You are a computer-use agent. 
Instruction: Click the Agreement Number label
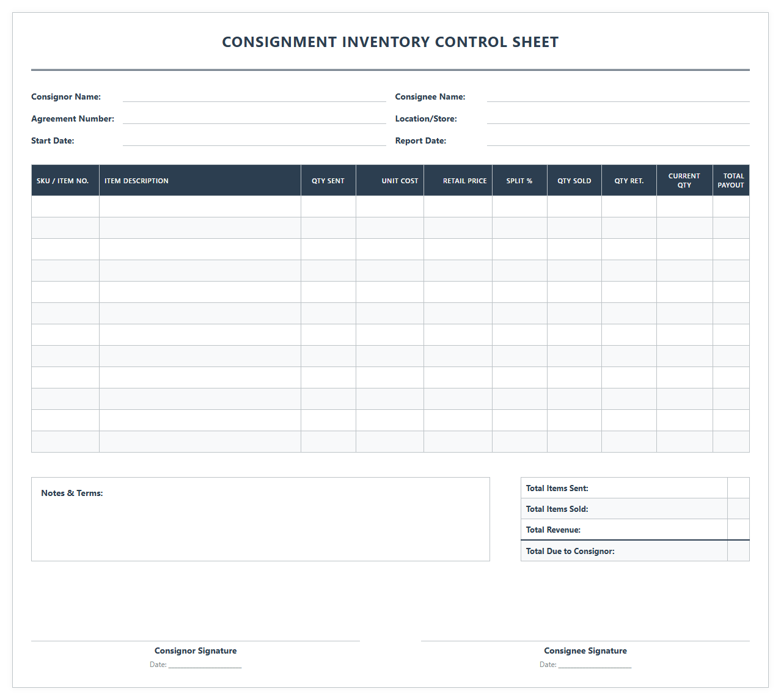(x=73, y=118)
